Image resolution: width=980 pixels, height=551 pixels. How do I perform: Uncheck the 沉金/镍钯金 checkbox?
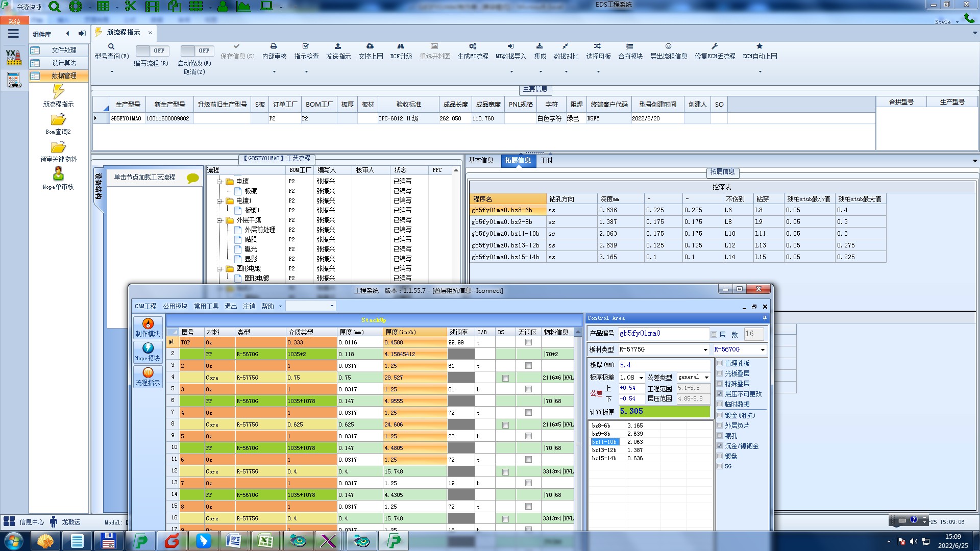[x=720, y=446]
